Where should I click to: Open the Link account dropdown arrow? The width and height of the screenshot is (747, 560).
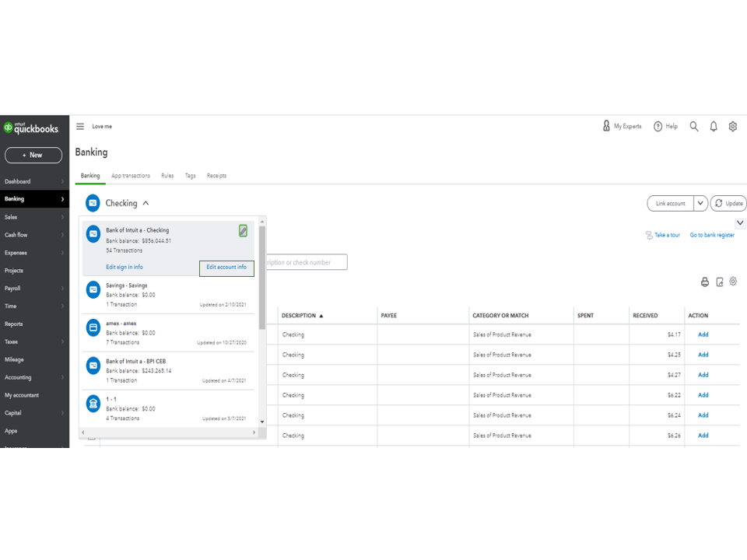pyautogui.click(x=700, y=203)
